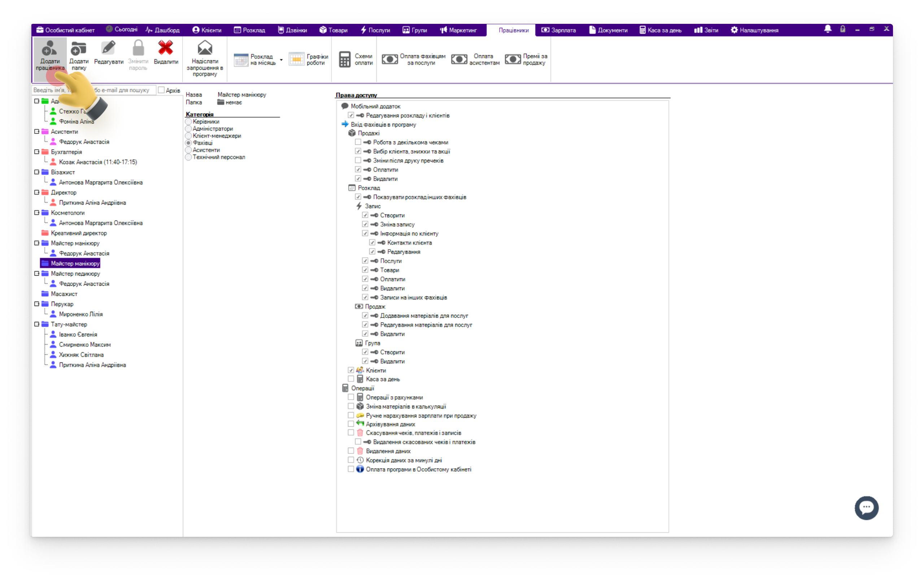
Task: Open Зарплата menu
Action: tap(559, 30)
